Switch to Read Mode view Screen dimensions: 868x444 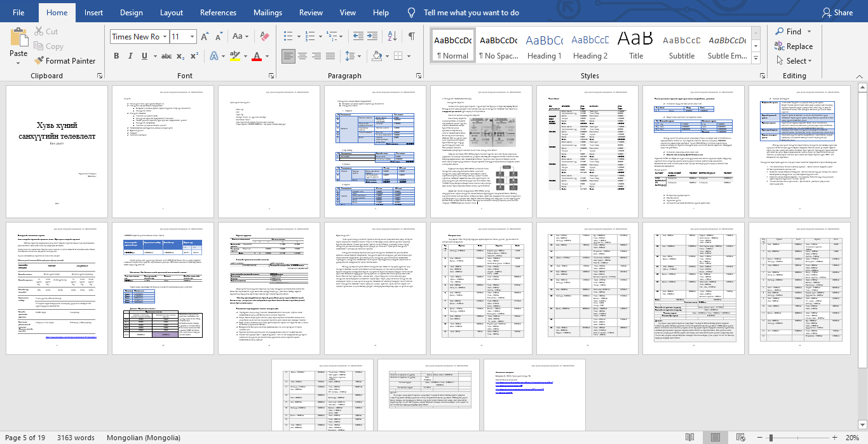pos(689,438)
